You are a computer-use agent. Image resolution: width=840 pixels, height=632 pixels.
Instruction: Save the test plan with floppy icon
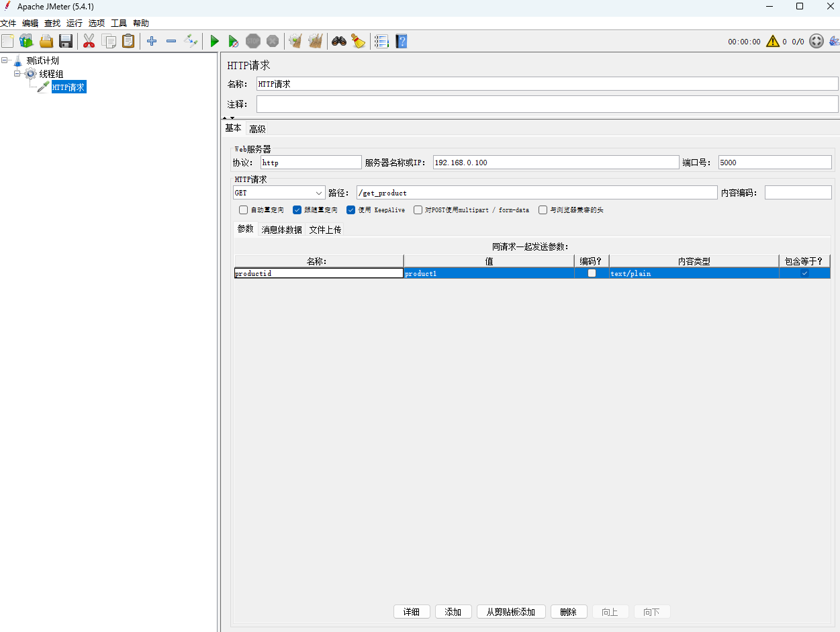pyautogui.click(x=66, y=42)
